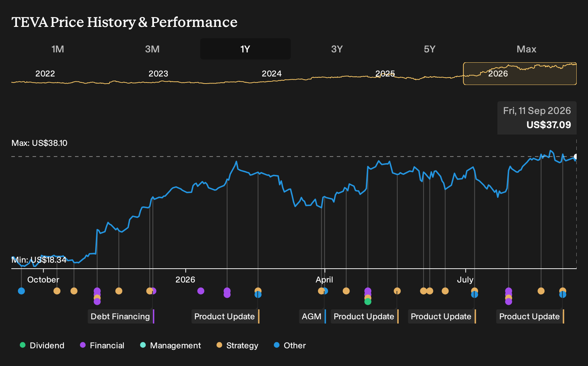Click the April axis label
Image resolution: width=588 pixels, height=366 pixels.
tap(324, 280)
